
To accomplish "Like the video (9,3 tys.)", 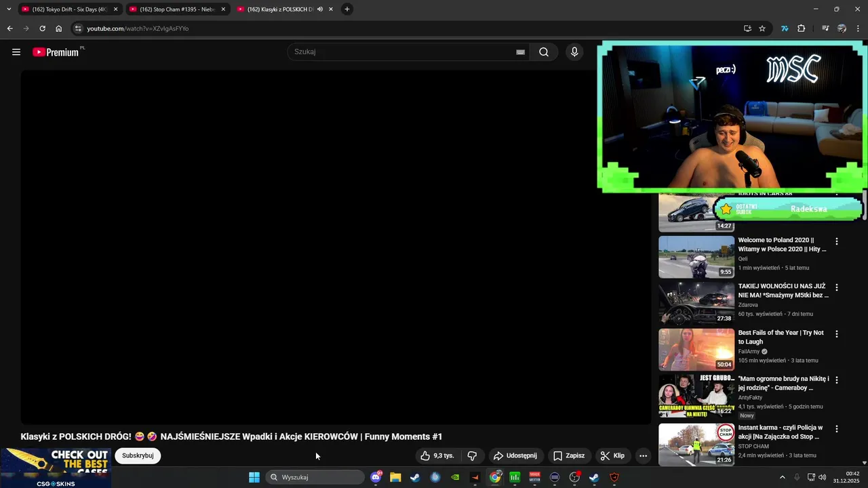I will (x=437, y=455).
